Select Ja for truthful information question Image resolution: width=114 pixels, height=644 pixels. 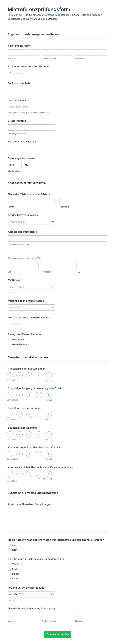tap(9, 545)
